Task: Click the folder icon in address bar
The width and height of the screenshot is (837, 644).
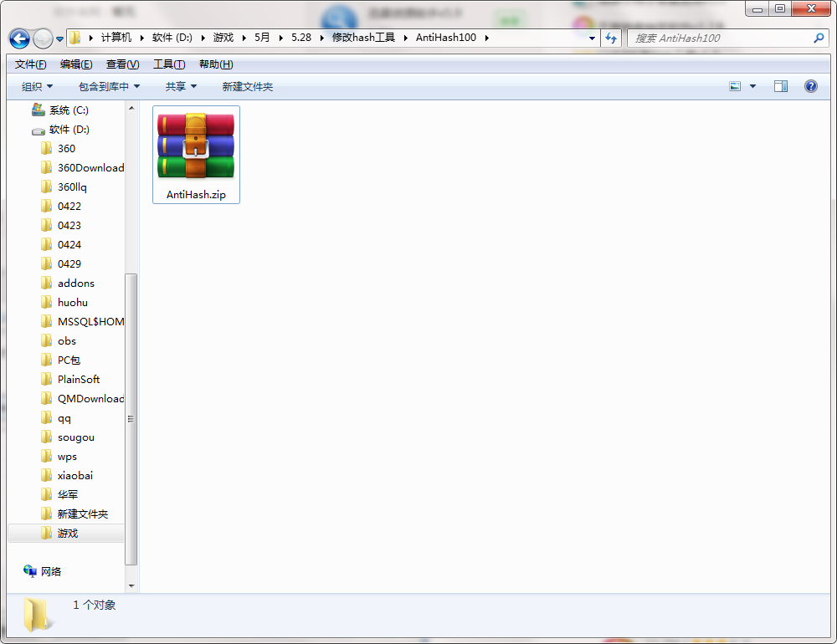Action: [x=75, y=38]
